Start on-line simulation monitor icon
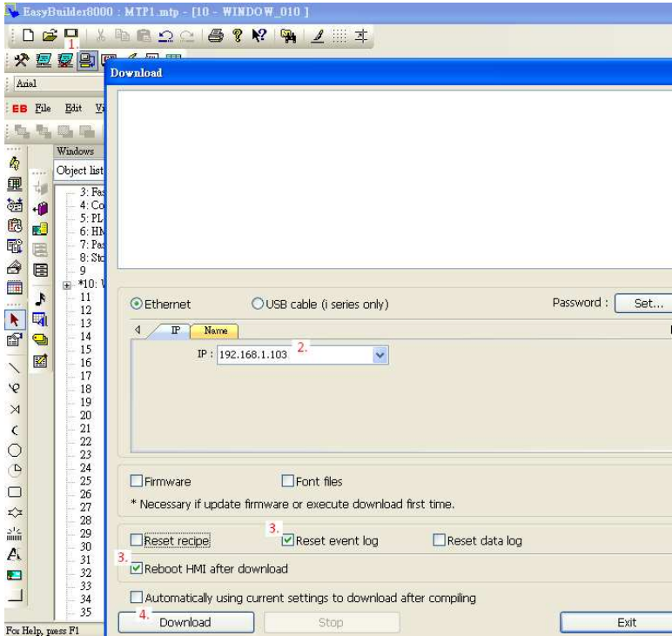Screen dimensions: 672x636 pyautogui.click(x=44, y=60)
